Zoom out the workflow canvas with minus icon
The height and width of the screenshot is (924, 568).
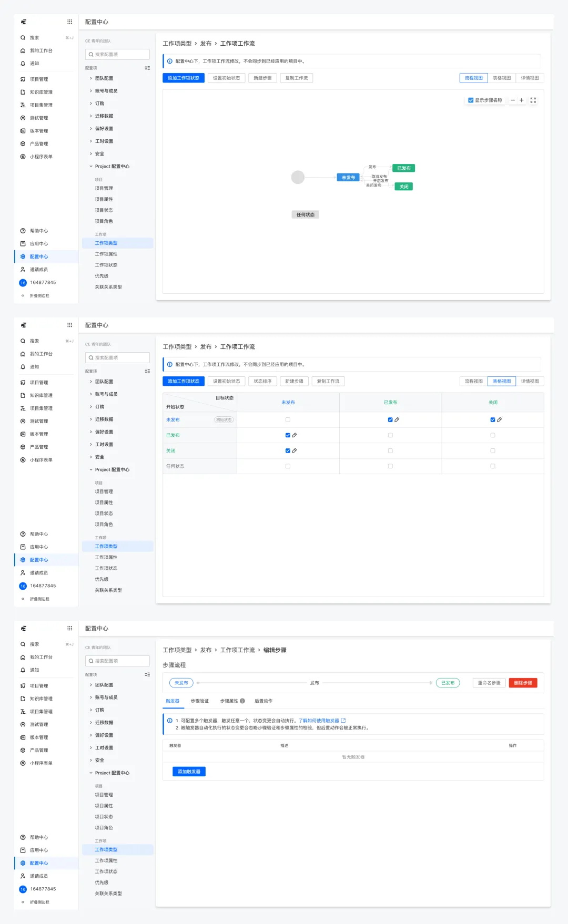[513, 100]
